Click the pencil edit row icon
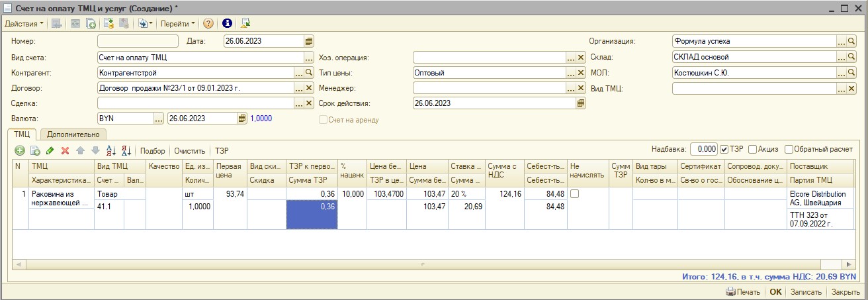The image size is (868, 300). [50, 150]
